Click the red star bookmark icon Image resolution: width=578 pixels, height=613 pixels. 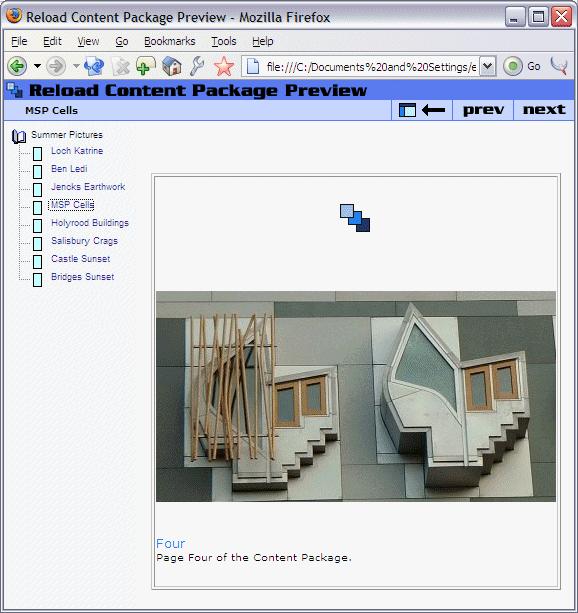click(x=224, y=66)
